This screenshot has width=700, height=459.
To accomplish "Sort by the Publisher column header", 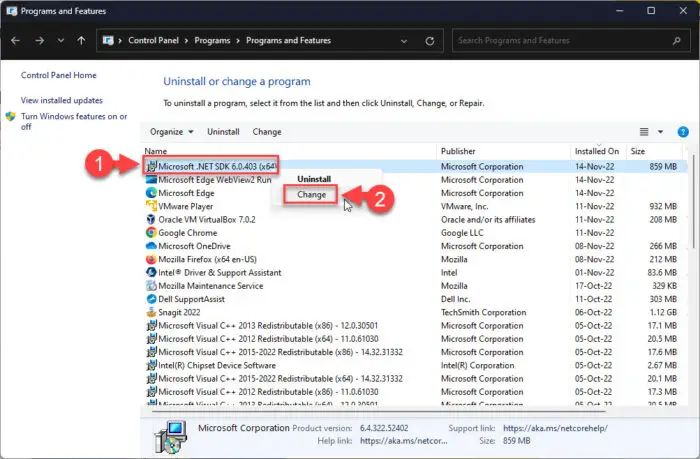I will [458, 151].
